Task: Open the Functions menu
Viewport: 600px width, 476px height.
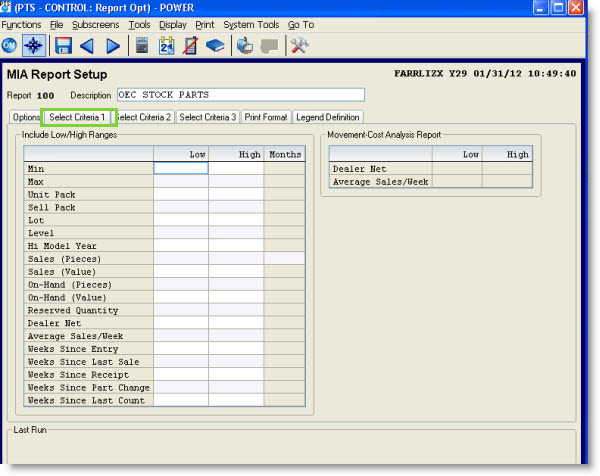Action: click(x=21, y=25)
